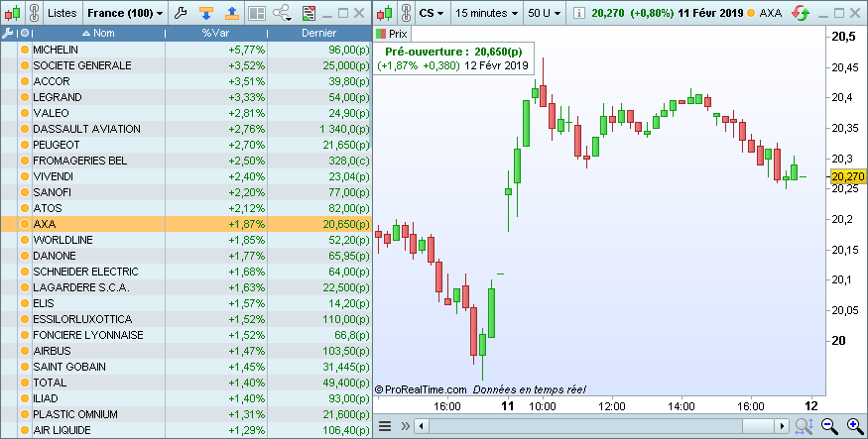Open the share icon menu in list toolbar
This screenshot has width=868, height=439.
(283, 13)
